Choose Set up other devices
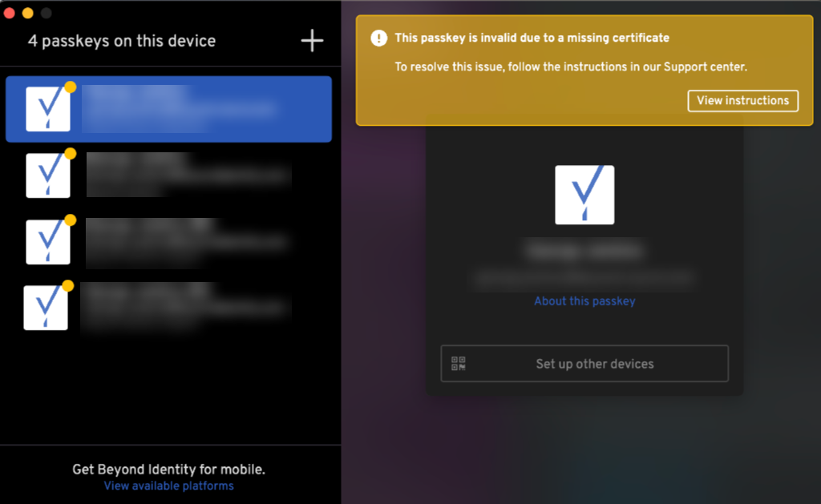Screen dimensions: 821x504 pyautogui.click(x=584, y=363)
